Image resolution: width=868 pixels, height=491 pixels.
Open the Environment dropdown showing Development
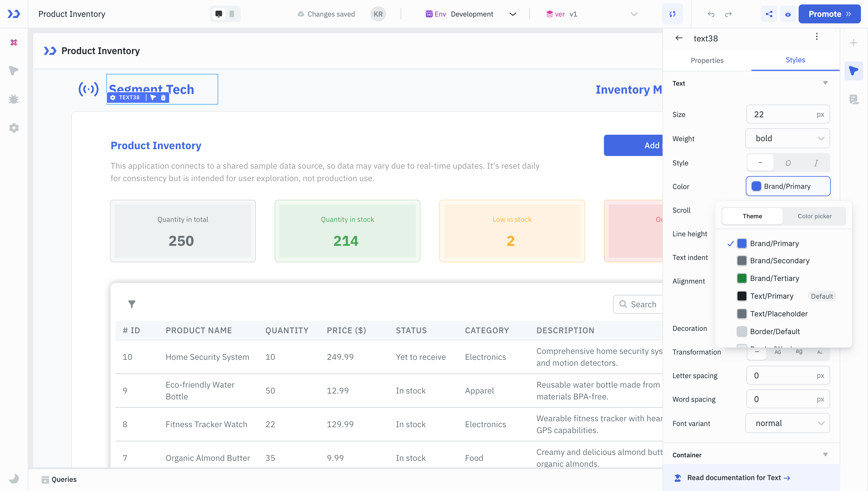[513, 14]
